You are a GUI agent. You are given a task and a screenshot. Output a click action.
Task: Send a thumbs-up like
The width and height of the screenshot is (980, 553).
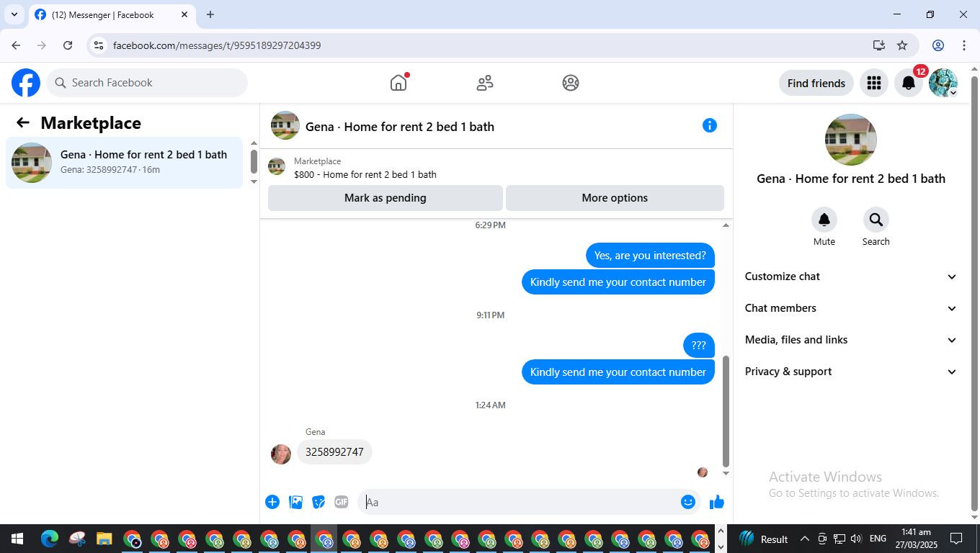(x=716, y=502)
